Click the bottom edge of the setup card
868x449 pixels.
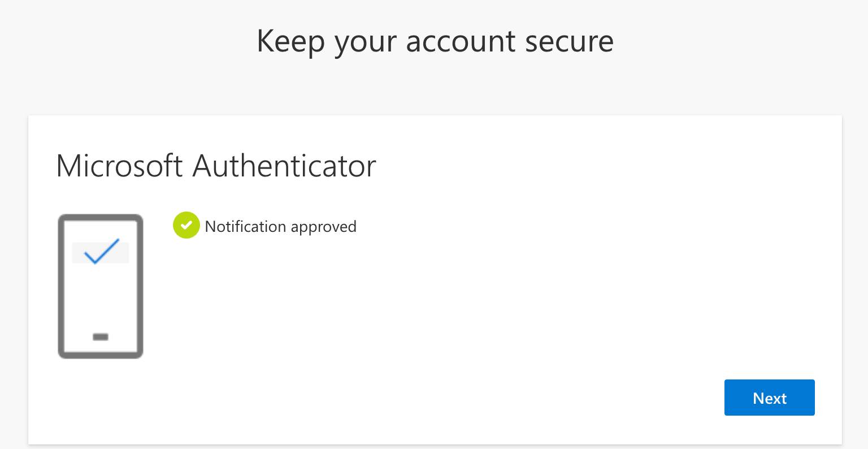(434, 443)
